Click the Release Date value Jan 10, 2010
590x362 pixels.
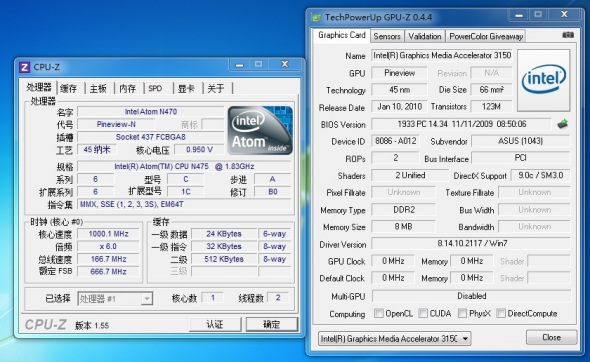399,106
